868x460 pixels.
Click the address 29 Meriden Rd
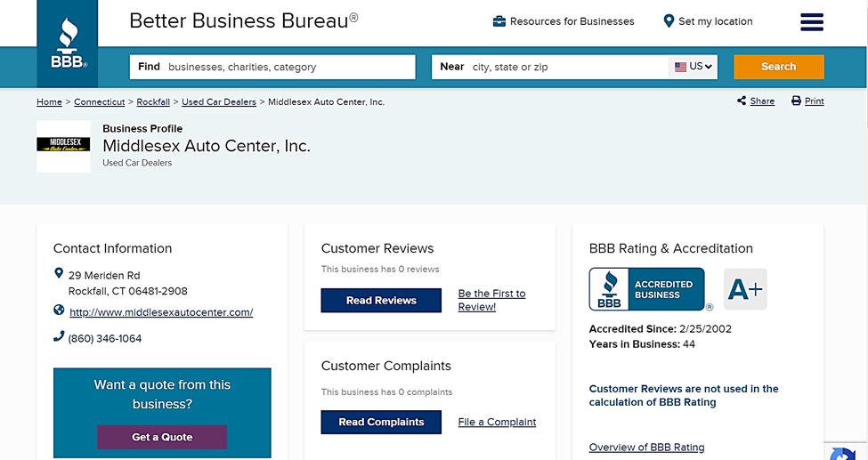coord(104,275)
